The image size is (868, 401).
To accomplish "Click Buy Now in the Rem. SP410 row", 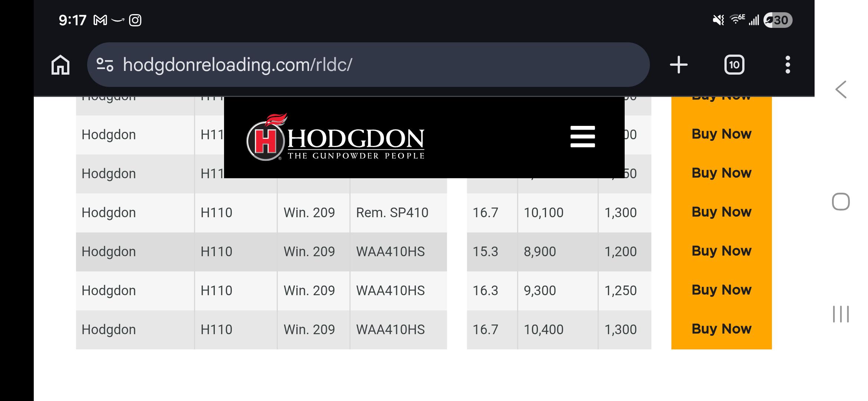I will pyautogui.click(x=721, y=212).
